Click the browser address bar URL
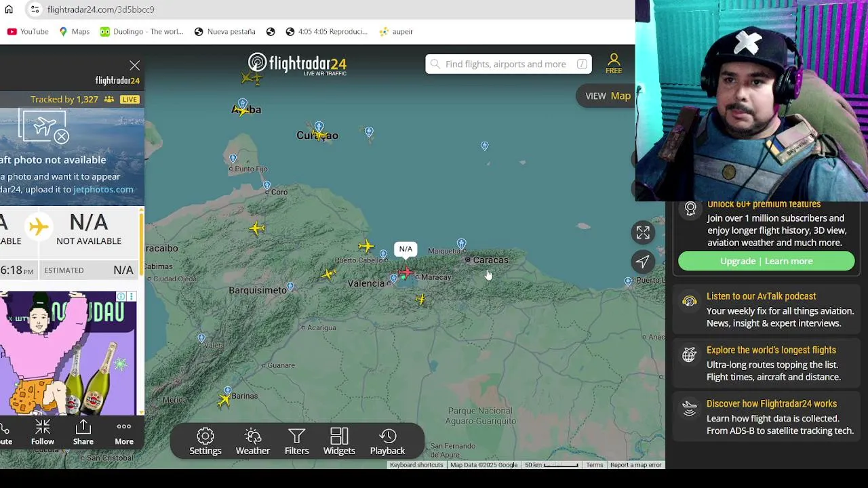The width and height of the screenshot is (868, 488). pos(101,9)
